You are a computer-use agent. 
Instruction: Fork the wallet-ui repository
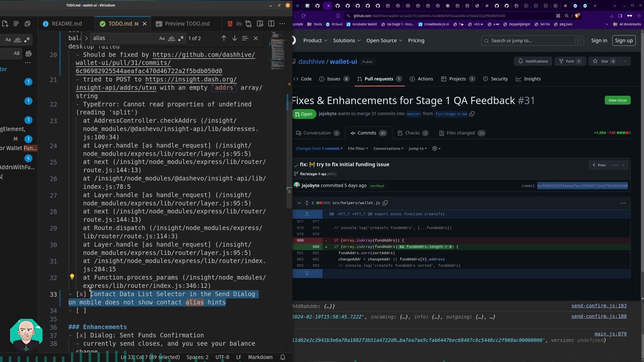(570, 61)
